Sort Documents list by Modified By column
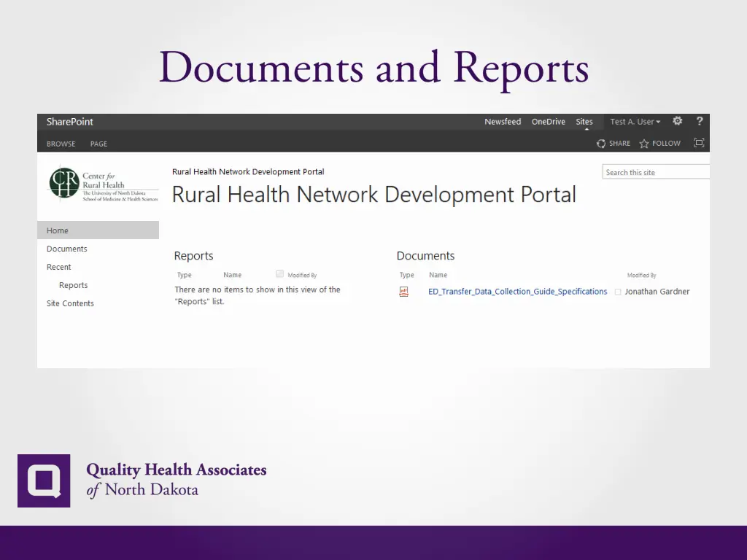 (x=641, y=275)
